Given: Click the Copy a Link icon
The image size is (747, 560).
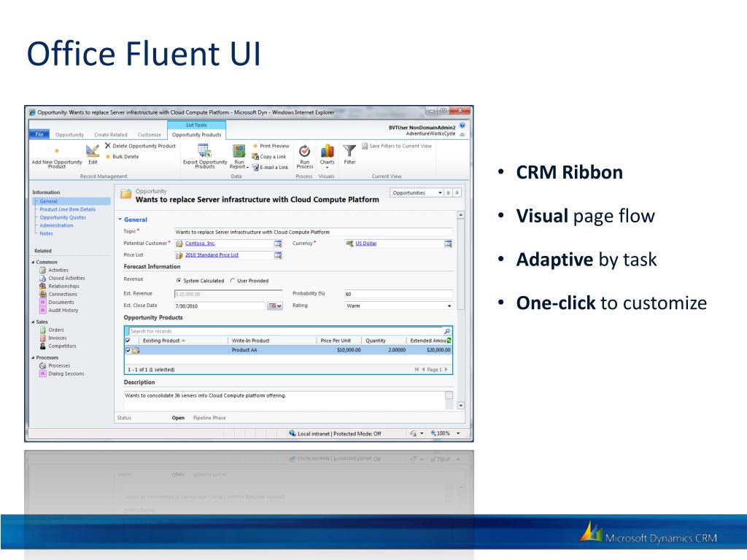Looking at the screenshot, I should [x=255, y=157].
